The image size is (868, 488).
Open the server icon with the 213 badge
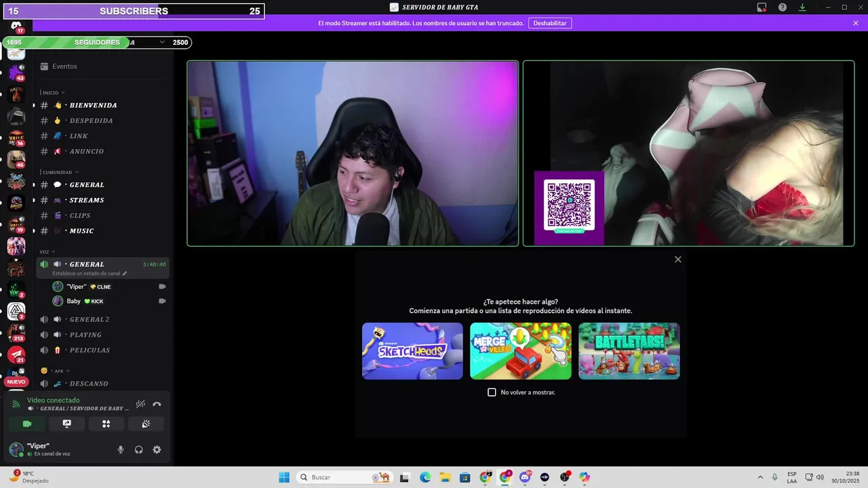(x=16, y=332)
